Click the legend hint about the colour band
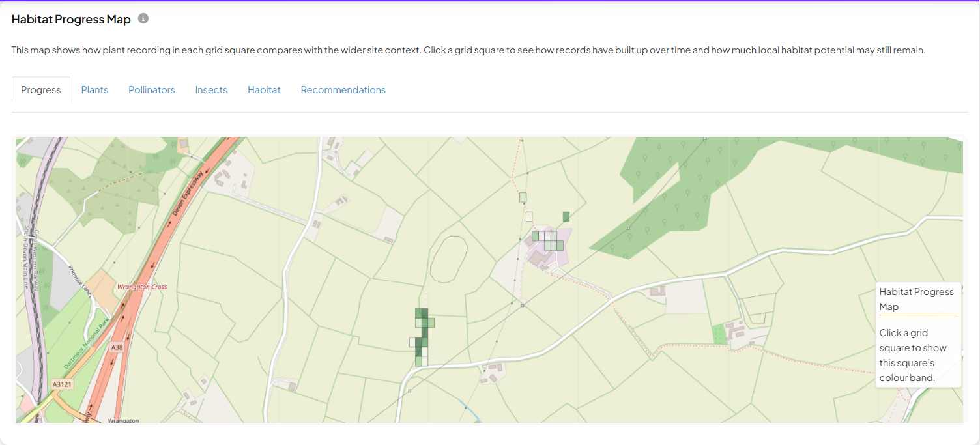Image resolution: width=980 pixels, height=445 pixels. point(913,355)
